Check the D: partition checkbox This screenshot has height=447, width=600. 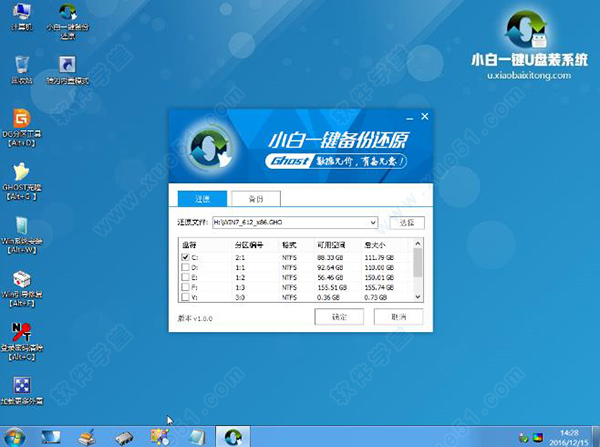point(185,267)
